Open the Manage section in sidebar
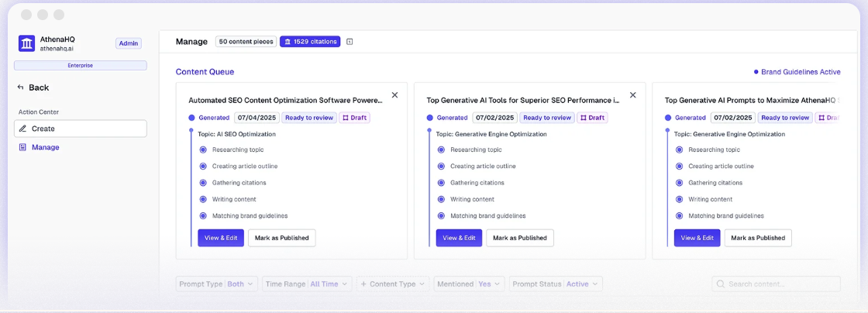This screenshot has height=313, width=868. [45, 147]
